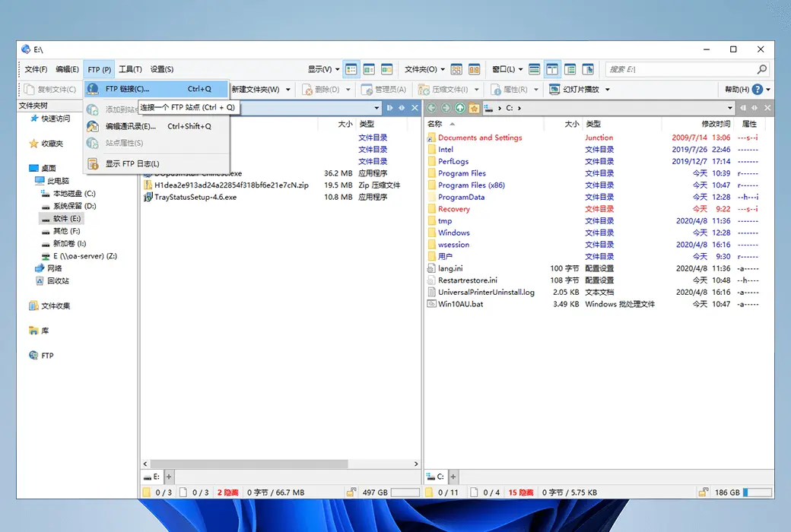
Task: Switch to details view mode near 显示(V)
Action: tap(351, 69)
